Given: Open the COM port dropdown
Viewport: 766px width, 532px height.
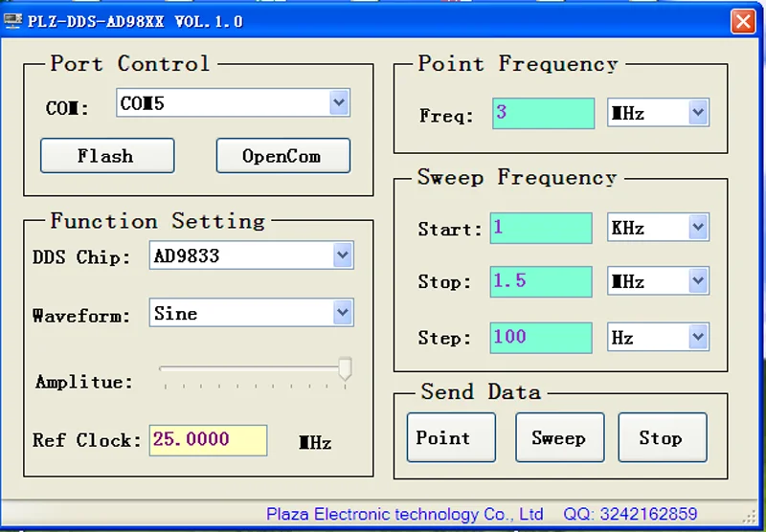Looking at the screenshot, I should click(338, 103).
